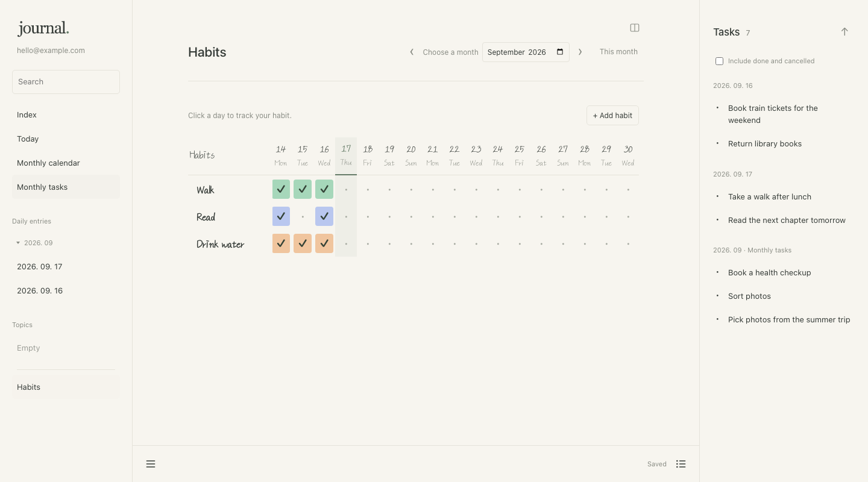Enable Include done and cancelled checkbox

(719, 61)
